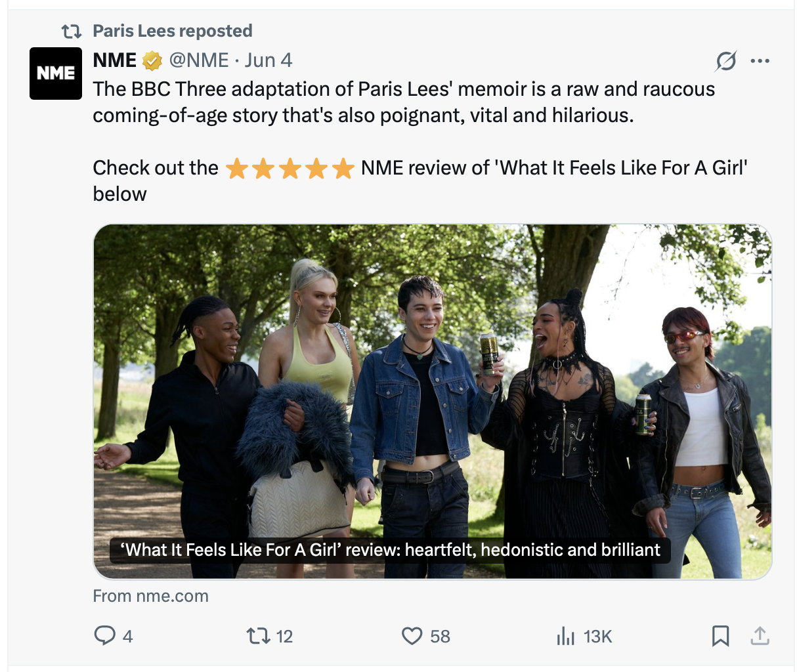Viewport: 797px width, 672px height.
Task: Click the Jun 4 timestamp
Action: coord(269,60)
